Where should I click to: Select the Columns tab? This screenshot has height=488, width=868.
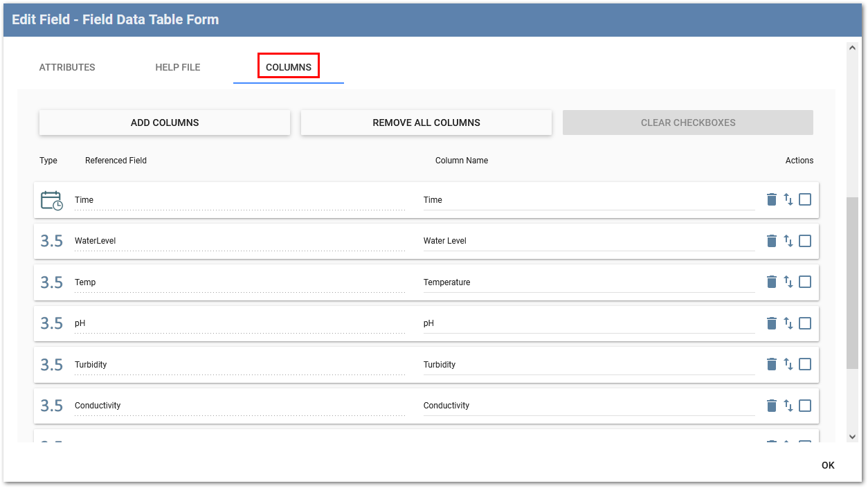289,67
